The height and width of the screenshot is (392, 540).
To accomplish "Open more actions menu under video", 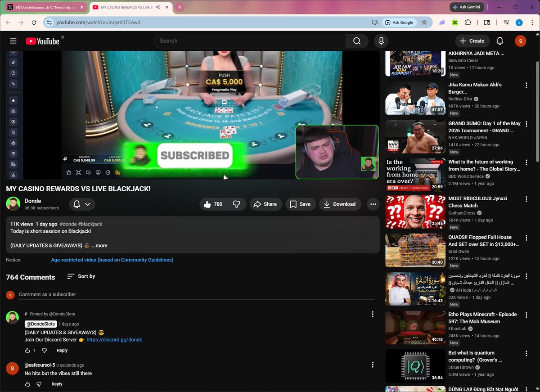I will click(373, 204).
